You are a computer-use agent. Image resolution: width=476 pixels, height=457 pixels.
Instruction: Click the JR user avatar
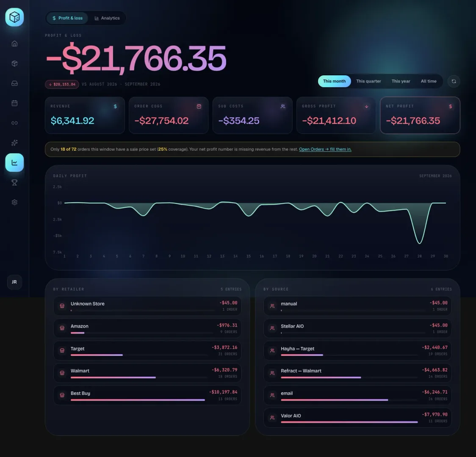(14, 282)
